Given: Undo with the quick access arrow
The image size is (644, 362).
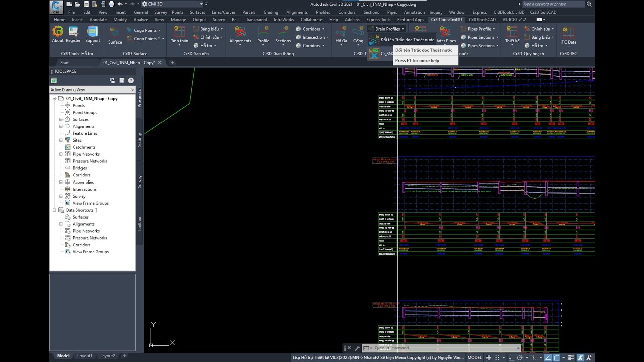Looking at the screenshot, I should [120, 4].
